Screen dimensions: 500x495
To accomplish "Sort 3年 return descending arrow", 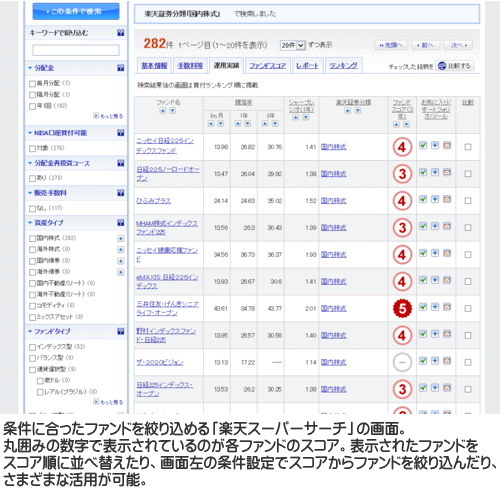I will [275, 124].
